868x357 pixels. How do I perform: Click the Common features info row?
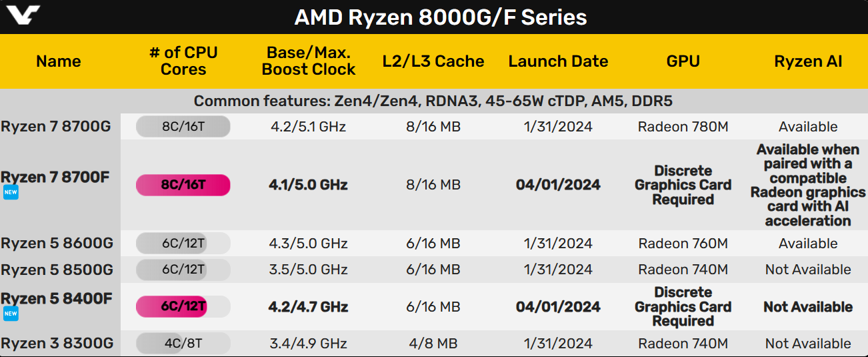click(x=433, y=101)
